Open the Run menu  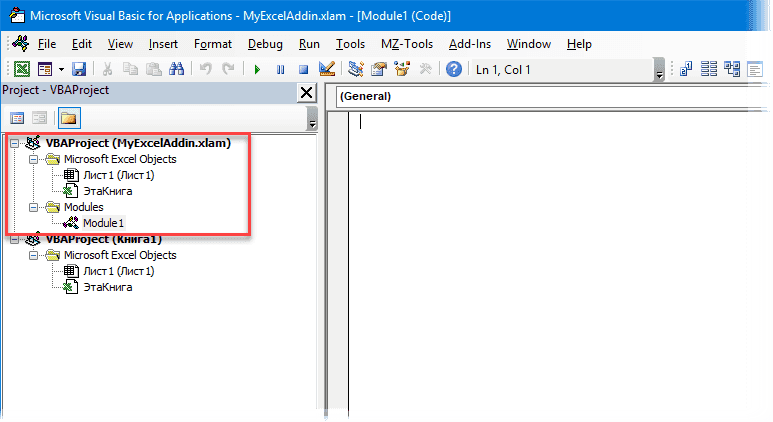tap(309, 44)
